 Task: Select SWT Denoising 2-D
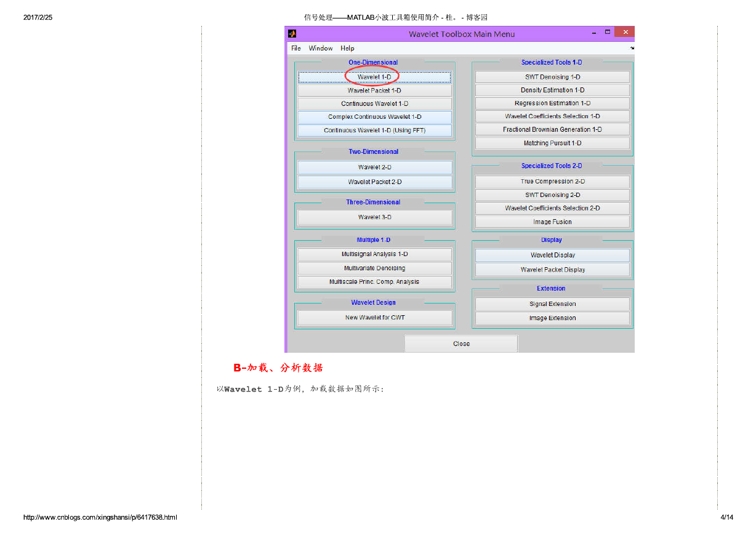tap(552, 195)
